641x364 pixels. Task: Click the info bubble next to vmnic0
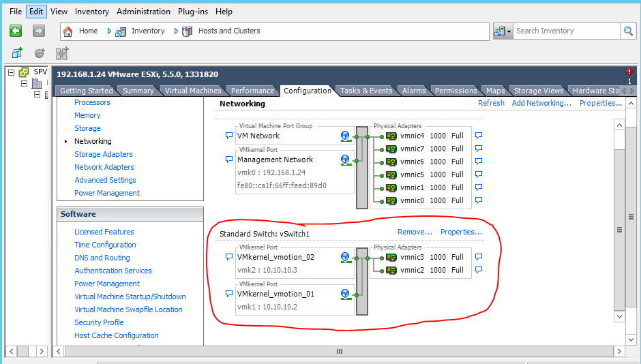coord(479,200)
